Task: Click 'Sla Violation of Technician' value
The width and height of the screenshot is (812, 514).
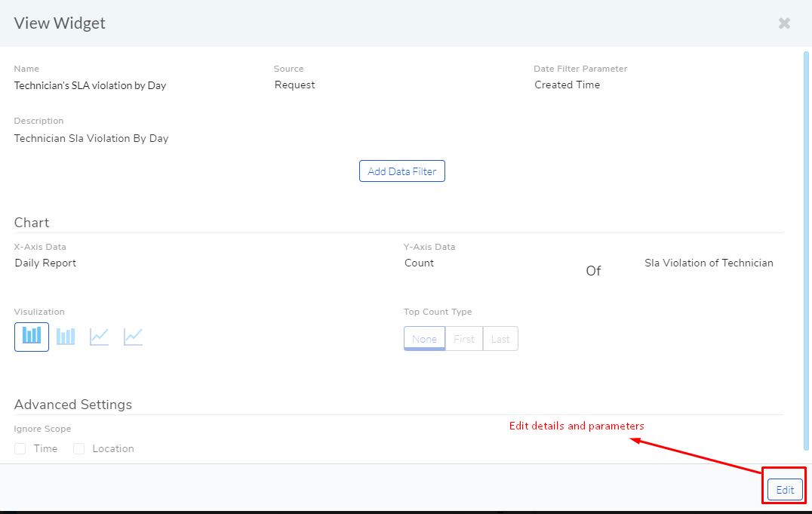Action: coord(709,263)
